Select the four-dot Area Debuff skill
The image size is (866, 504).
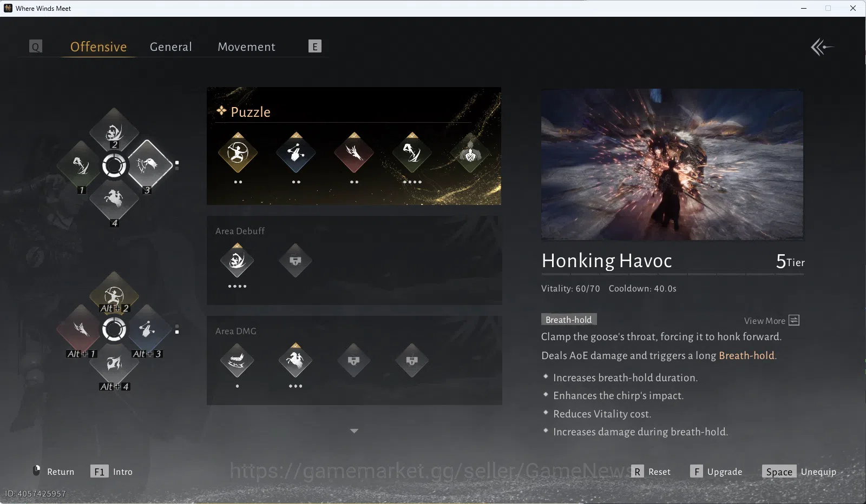pyautogui.click(x=237, y=261)
